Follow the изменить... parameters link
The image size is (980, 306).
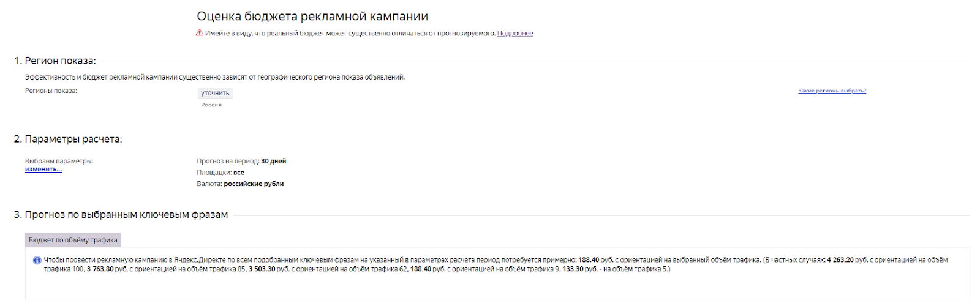point(43,170)
